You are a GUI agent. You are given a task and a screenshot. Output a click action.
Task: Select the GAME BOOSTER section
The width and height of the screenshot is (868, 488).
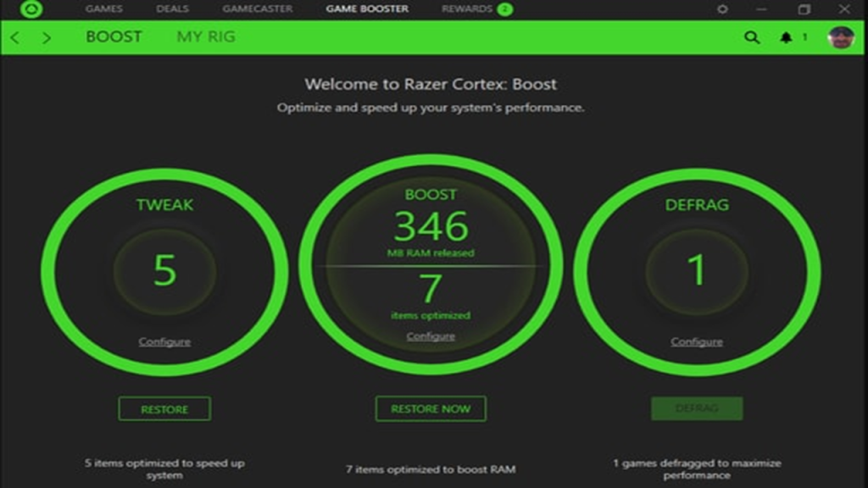coord(365,8)
